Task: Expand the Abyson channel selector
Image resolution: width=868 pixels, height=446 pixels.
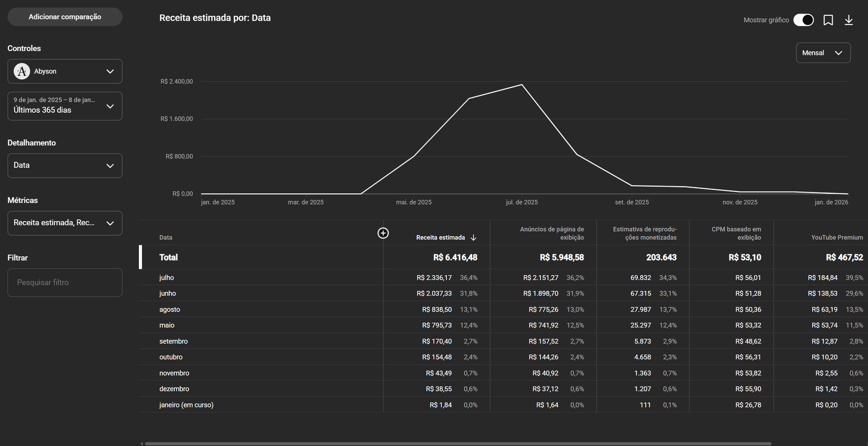Action: pyautogui.click(x=110, y=72)
